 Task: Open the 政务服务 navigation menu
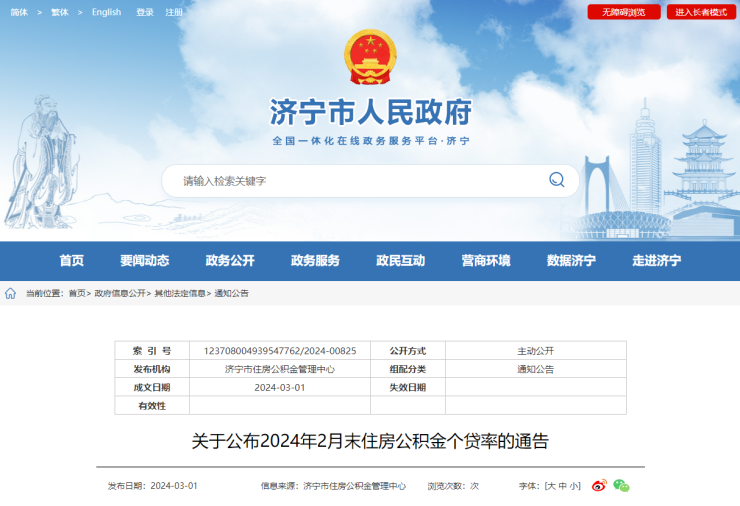(315, 261)
